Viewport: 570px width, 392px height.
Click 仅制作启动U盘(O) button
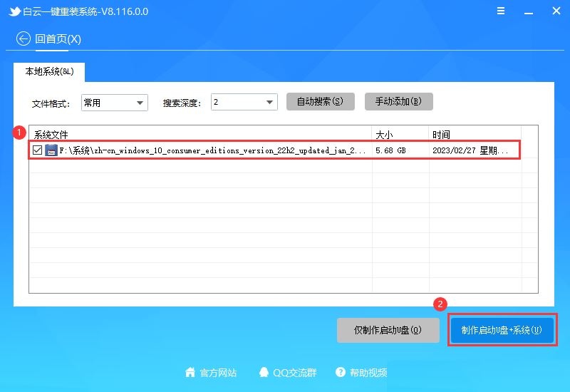[x=388, y=330]
